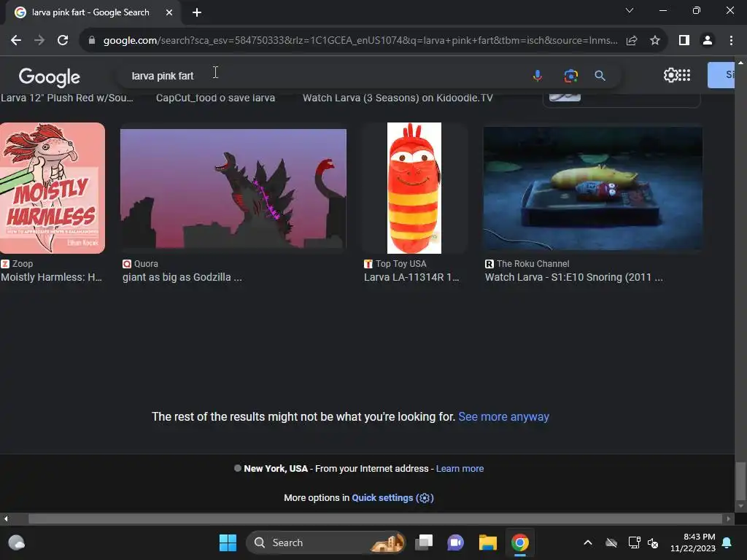
Task: Open 'Moistly Harmless: H...' result title
Action: [52, 277]
